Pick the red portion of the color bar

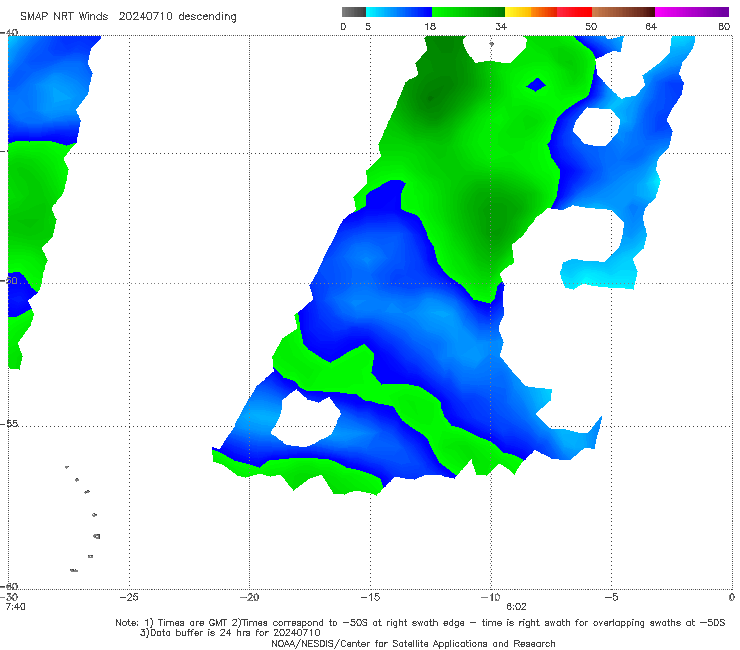point(574,12)
